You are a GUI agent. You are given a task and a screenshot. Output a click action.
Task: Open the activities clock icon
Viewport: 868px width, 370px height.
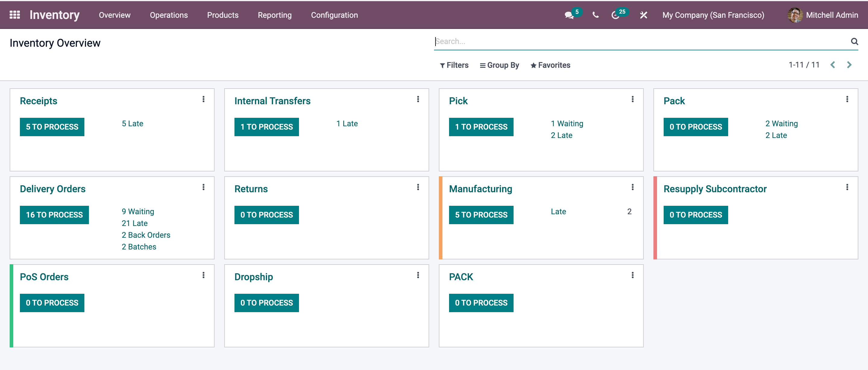[x=615, y=15]
